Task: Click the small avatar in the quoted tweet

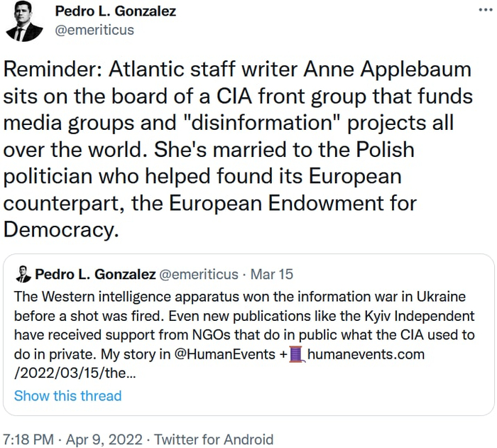Action: [x=23, y=274]
